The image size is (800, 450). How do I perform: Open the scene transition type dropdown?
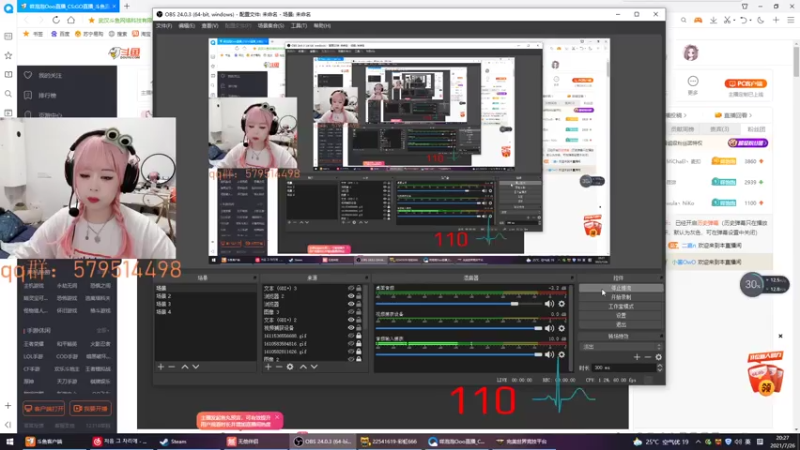[621, 347]
